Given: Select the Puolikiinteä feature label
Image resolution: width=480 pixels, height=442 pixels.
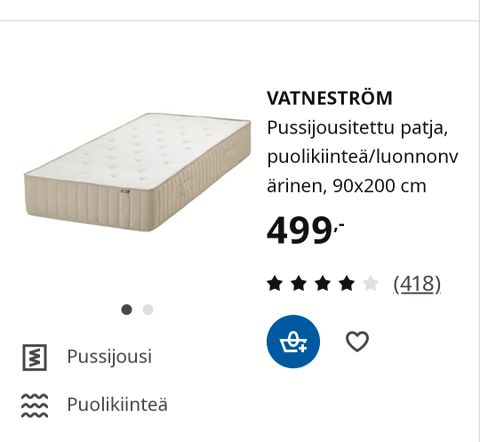Looking at the screenshot, I should [117, 405].
